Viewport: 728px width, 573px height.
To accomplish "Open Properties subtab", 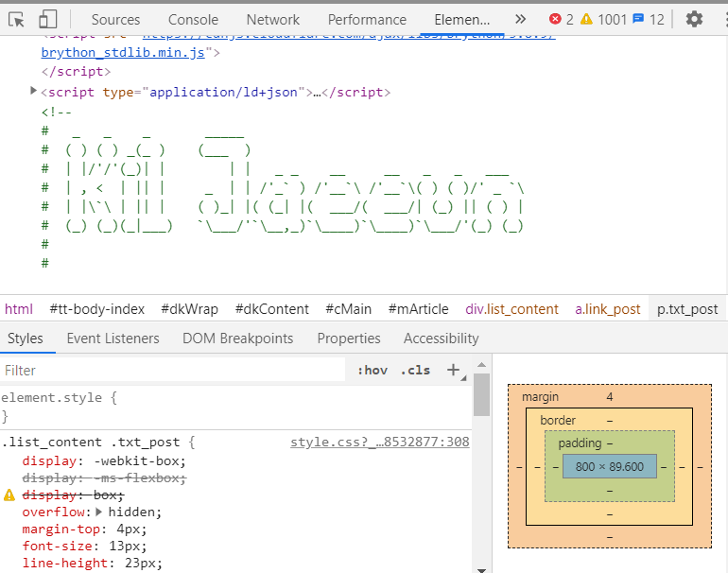I will 349,339.
